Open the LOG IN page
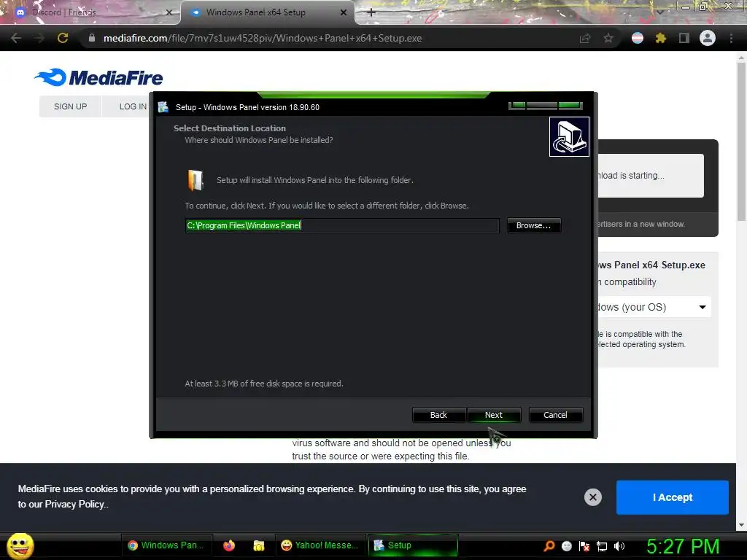The height and width of the screenshot is (560, 747). 133,106
